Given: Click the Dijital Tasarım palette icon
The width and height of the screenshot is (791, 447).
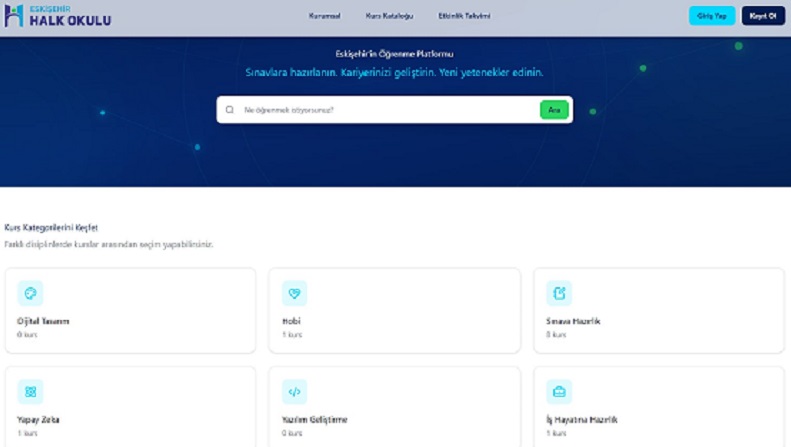Looking at the screenshot, I should pos(31,293).
